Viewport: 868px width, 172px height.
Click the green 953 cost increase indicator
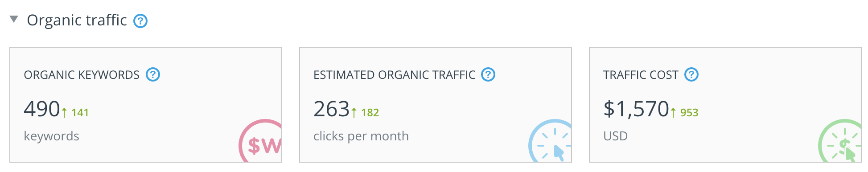(685, 113)
